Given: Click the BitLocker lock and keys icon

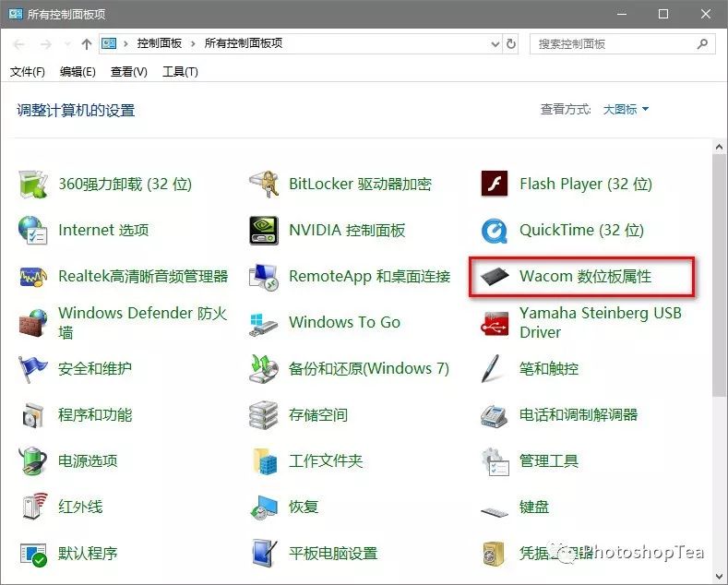Looking at the screenshot, I should 264,185.
